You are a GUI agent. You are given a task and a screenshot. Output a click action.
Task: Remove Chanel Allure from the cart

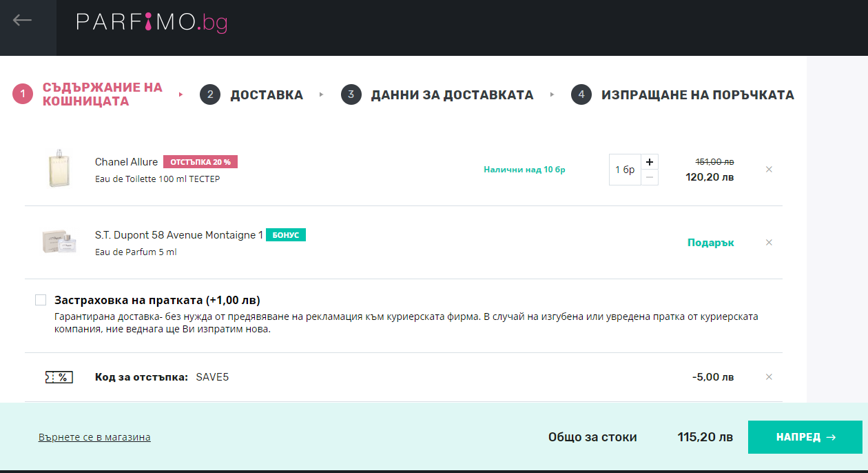coord(769,170)
